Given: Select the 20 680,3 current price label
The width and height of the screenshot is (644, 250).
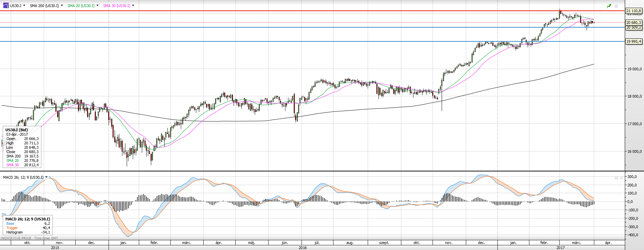Looking at the screenshot, I should coord(634,23).
